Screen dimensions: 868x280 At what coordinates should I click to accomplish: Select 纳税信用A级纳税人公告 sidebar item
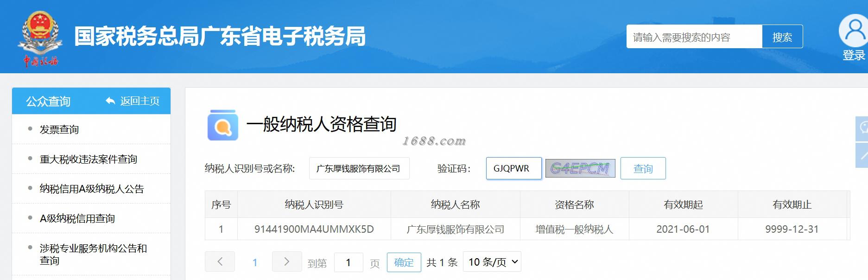point(91,189)
